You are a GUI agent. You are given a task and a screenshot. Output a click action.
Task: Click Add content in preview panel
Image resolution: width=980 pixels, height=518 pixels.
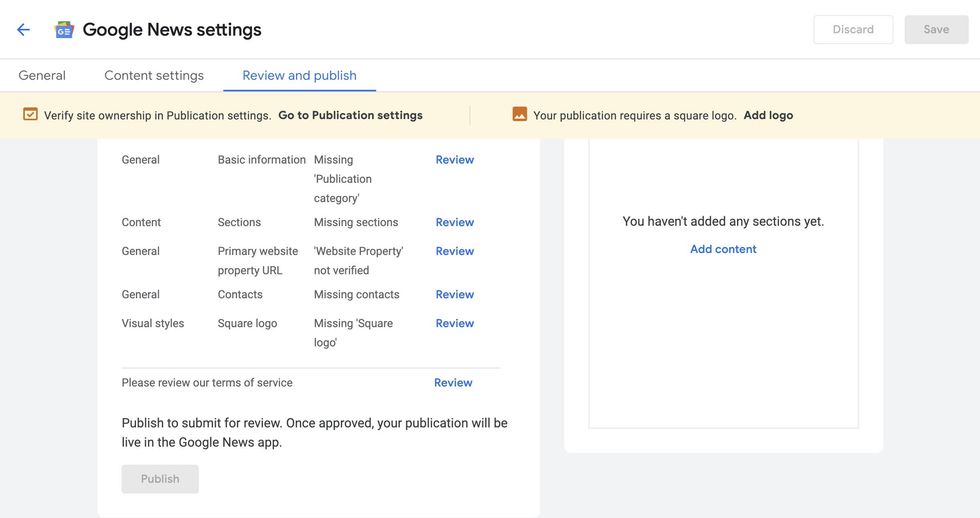[723, 249]
